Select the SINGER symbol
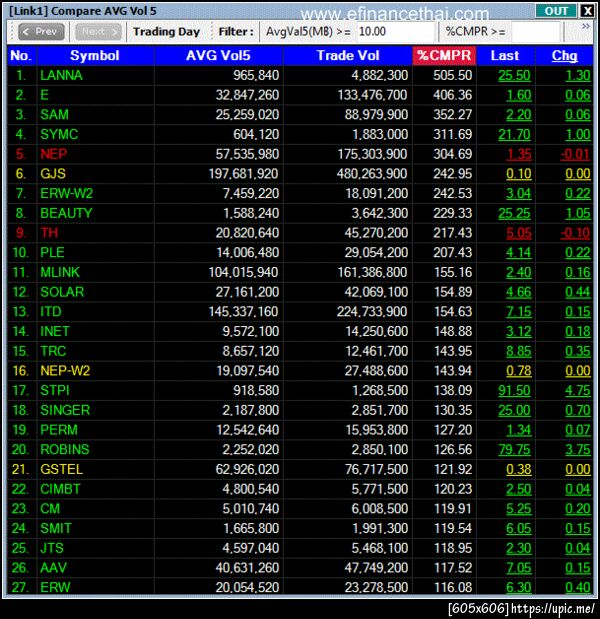This screenshot has width=600, height=619. click(65, 410)
